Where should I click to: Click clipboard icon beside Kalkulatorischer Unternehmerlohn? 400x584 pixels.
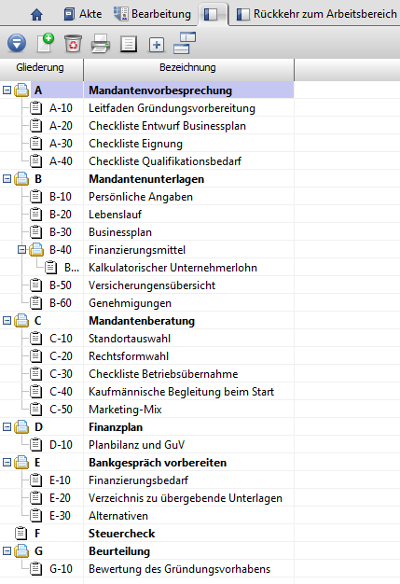click(51, 267)
